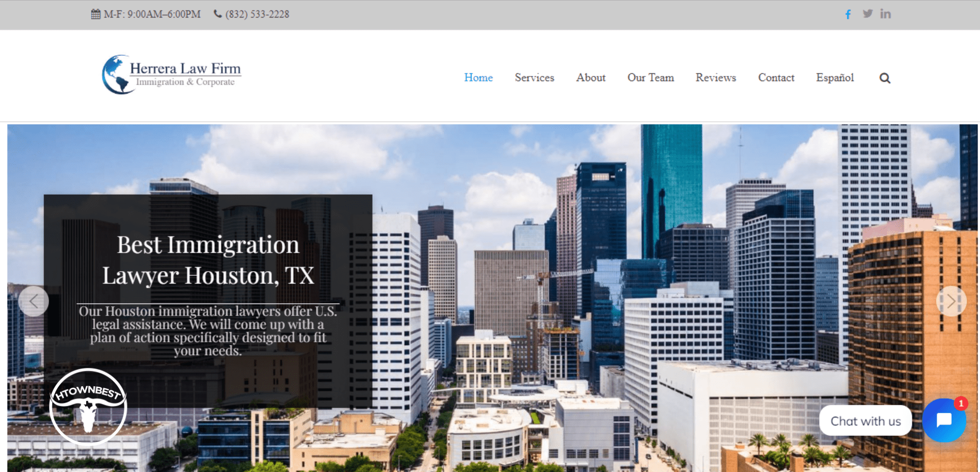Click the search magnifier icon

click(885, 78)
